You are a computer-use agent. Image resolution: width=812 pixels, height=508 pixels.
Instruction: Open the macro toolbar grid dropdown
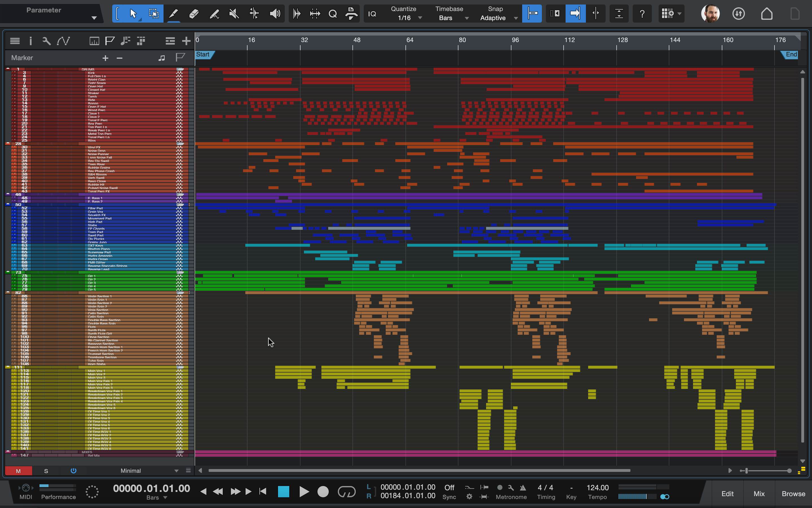point(671,14)
